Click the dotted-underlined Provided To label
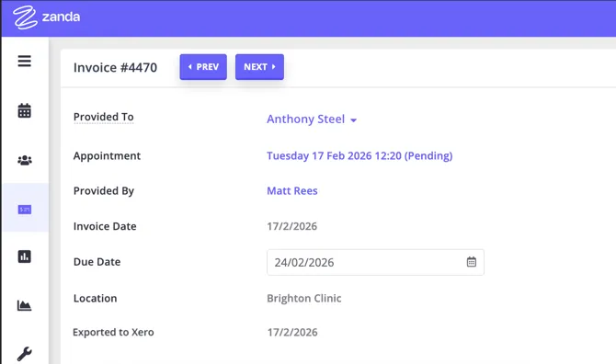The image size is (616, 364). (x=103, y=117)
